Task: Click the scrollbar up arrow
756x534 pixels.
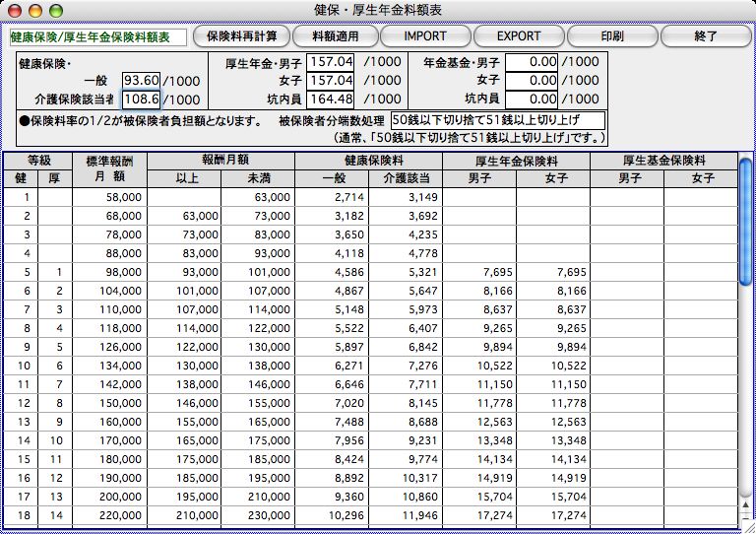Action: click(745, 505)
